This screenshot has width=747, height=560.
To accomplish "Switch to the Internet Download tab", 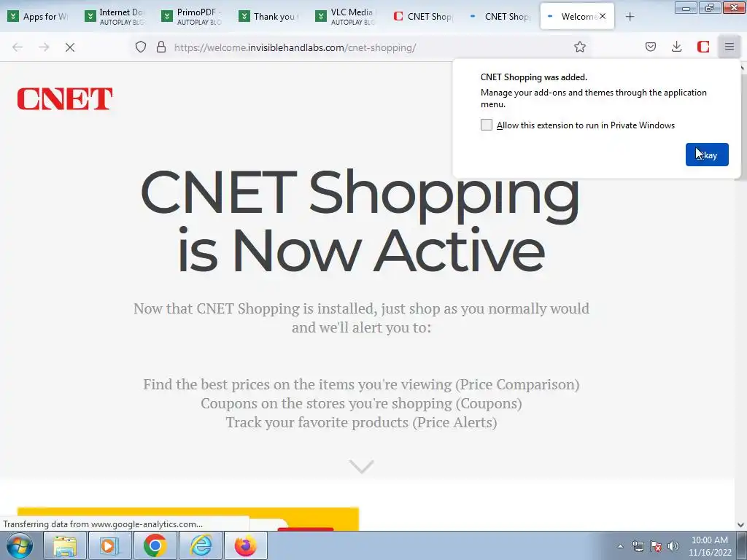I will pyautogui.click(x=116, y=16).
